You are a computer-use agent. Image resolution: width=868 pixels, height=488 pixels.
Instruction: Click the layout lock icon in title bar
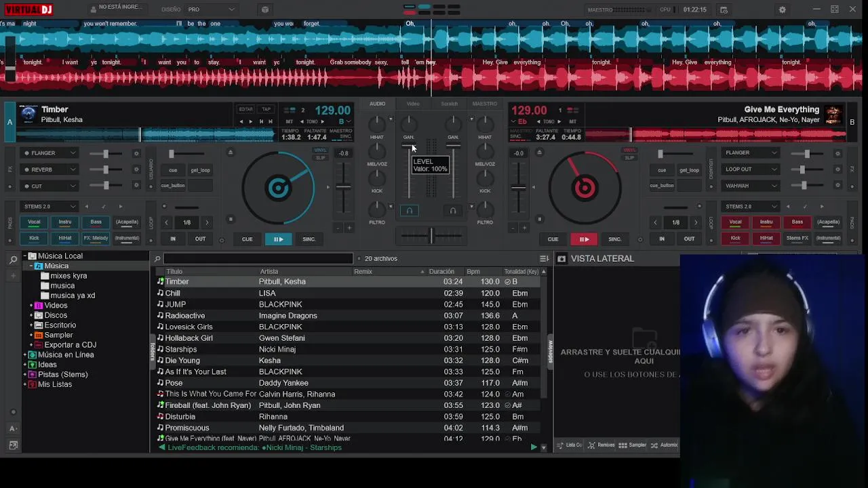click(265, 9)
